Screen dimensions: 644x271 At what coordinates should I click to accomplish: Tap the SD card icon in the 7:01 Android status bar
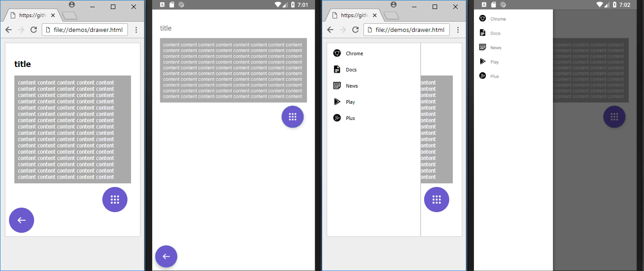click(x=171, y=5)
